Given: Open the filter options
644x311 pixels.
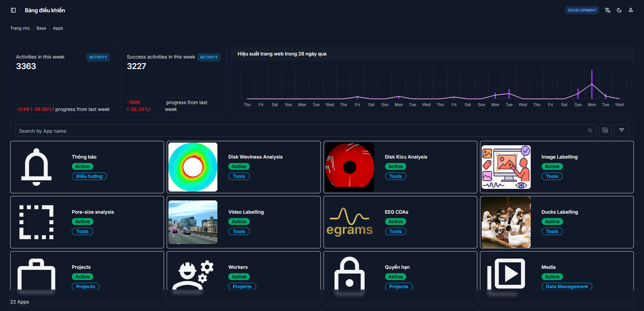Looking at the screenshot, I should click(622, 130).
